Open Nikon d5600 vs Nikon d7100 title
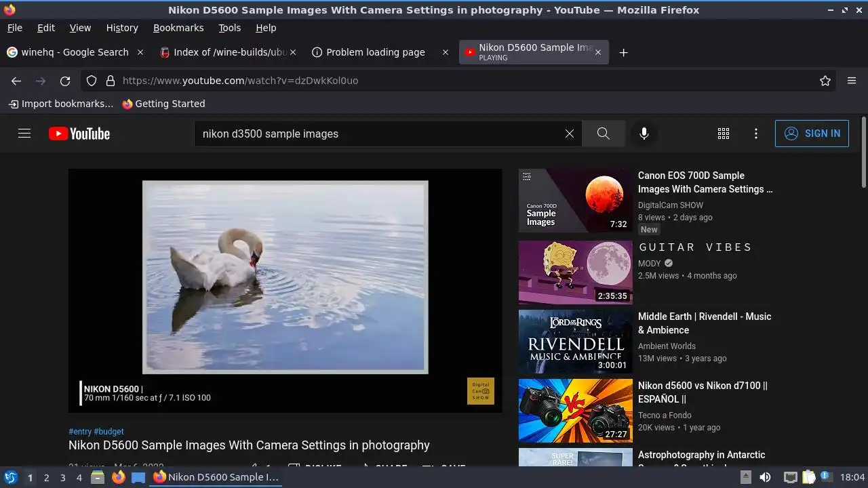 click(703, 392)
